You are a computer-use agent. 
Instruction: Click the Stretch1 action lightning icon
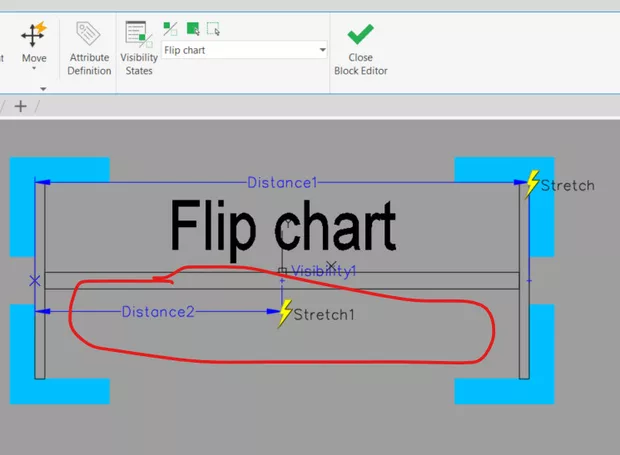click(285, 313)
